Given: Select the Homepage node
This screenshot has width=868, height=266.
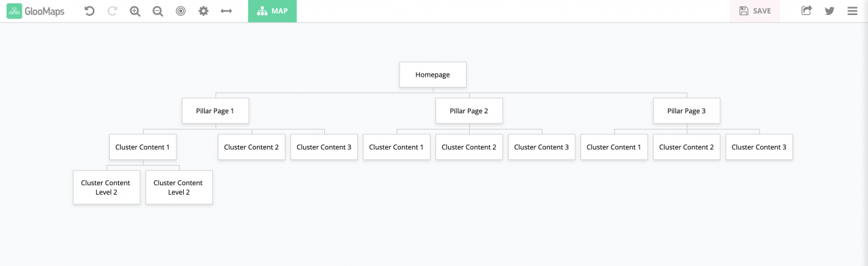Looking at the screenshot, I should click(433, 75).
